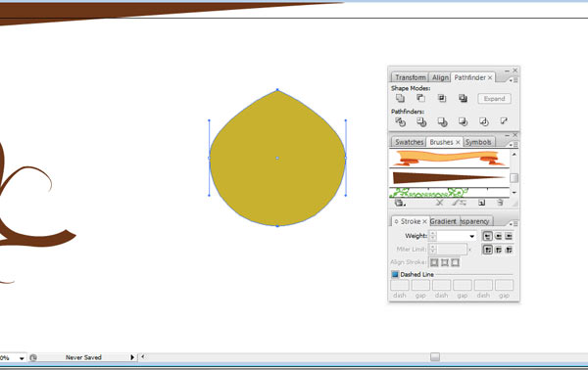This screenshot has height=370, width=588.
Task: Open the Transparency panel tab
Action: point(474,221)
